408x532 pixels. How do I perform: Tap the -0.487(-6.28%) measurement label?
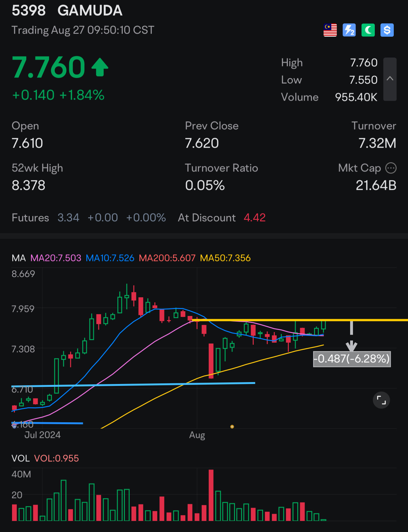[352, 359]
